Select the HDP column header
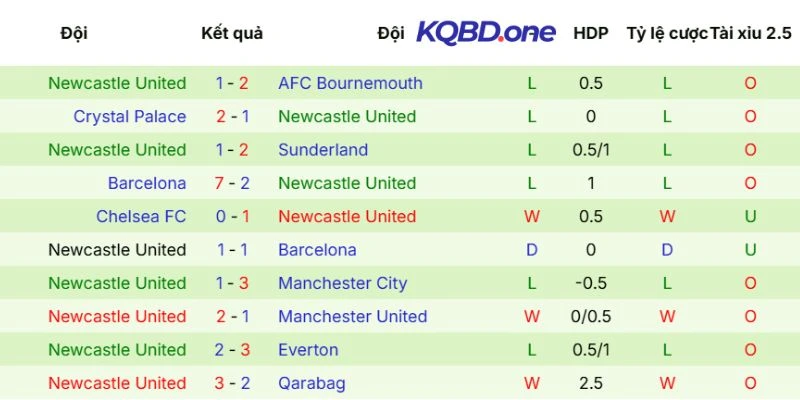Viewport: 800px width, 400px height. (x=591, y=33)
